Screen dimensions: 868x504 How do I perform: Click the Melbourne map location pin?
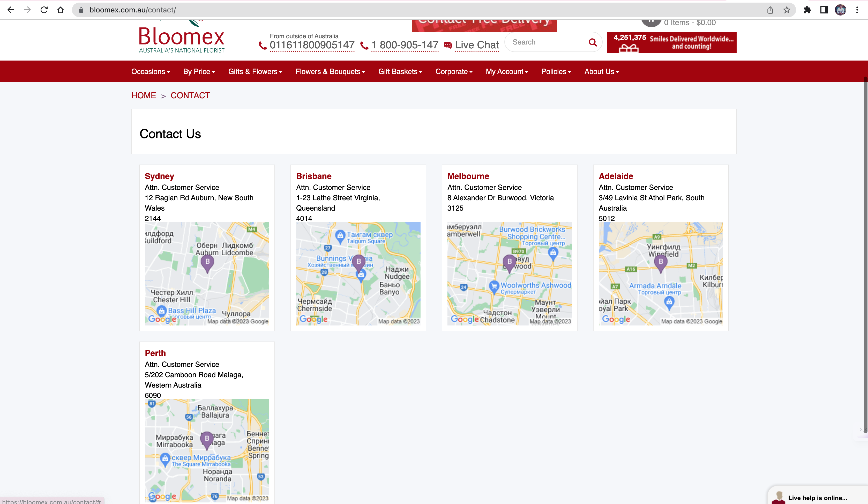(x=510, y=264)
